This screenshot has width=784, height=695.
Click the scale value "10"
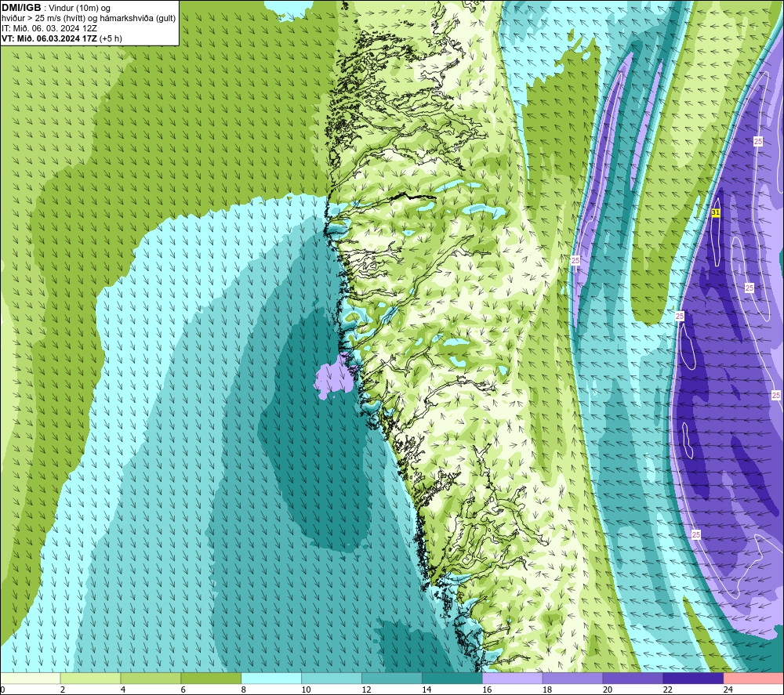click(x=306, y=690)
